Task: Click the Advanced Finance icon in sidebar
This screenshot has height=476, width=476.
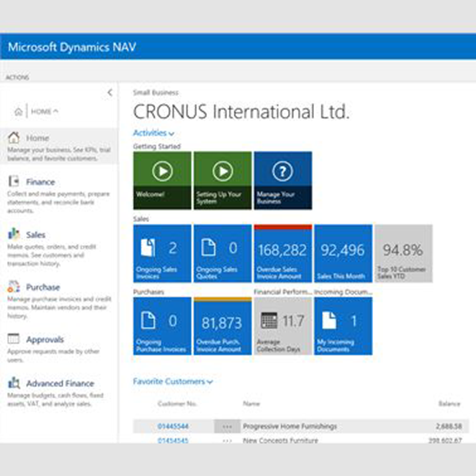Action: [13, 383]
